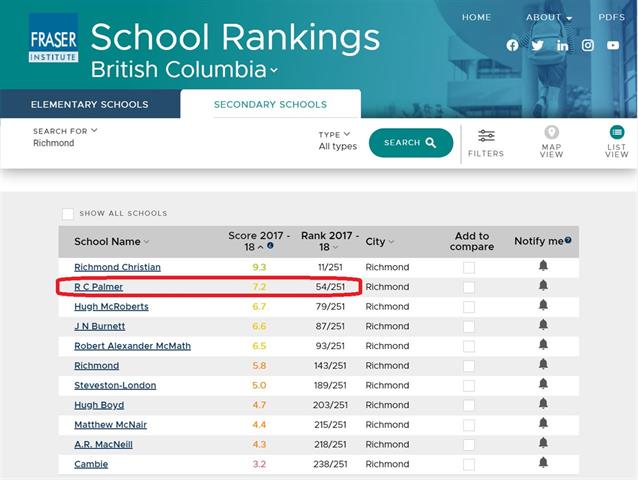
Task: Check the Show All Schools checkbox
Action: pyautogui.click(x=68, y=214)
